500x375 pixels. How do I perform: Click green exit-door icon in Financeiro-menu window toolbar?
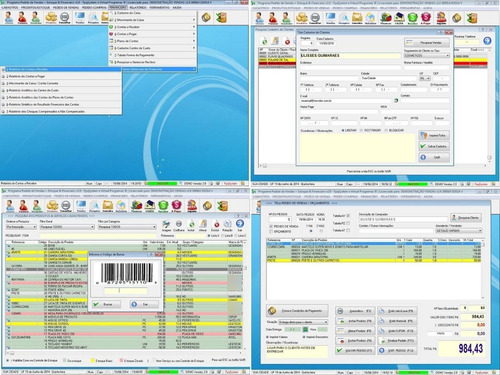(x=221, y=18)
